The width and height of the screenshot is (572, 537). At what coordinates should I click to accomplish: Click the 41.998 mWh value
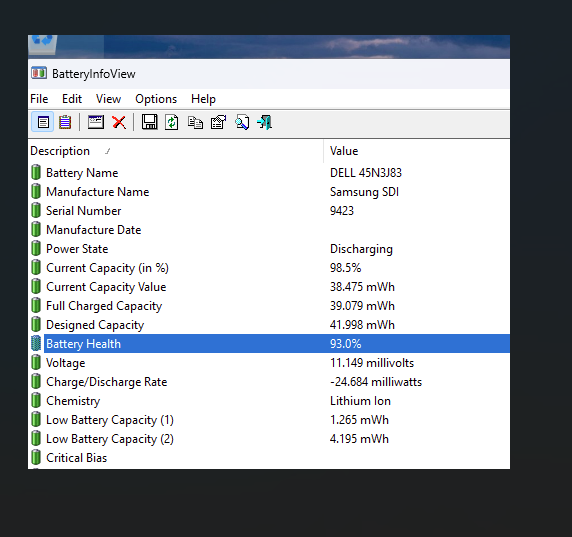coord(362,324)
